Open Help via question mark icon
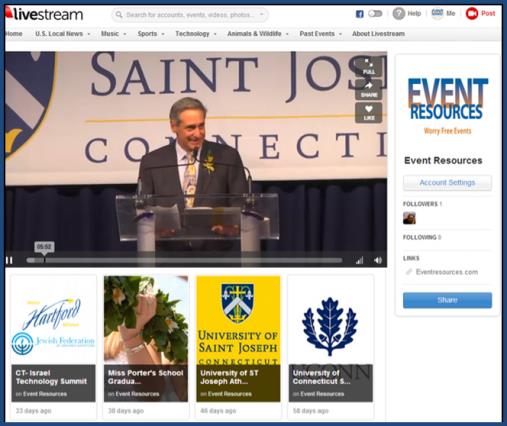This screenshot has height=426, width=507. pos(399,14)
